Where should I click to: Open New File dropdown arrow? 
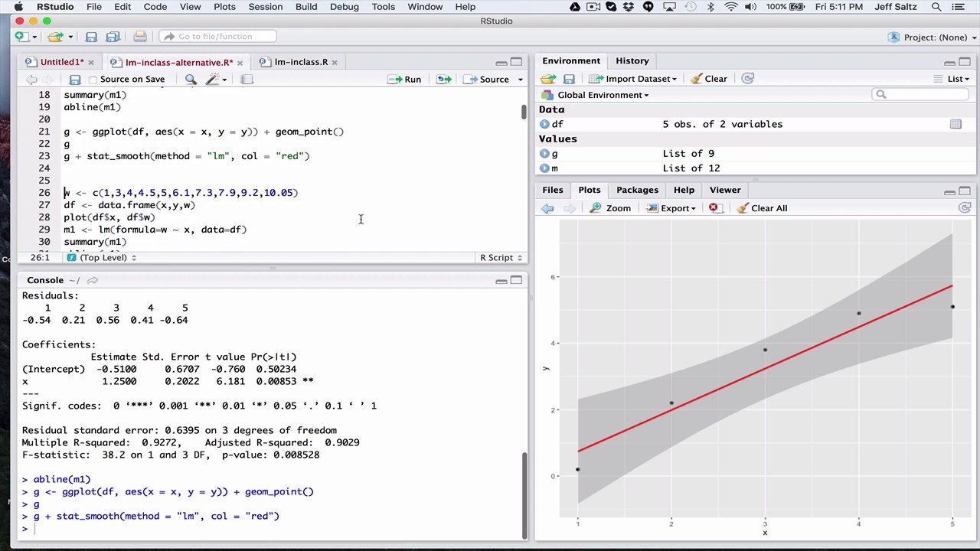pyautogui.click(x=34, y=37)
